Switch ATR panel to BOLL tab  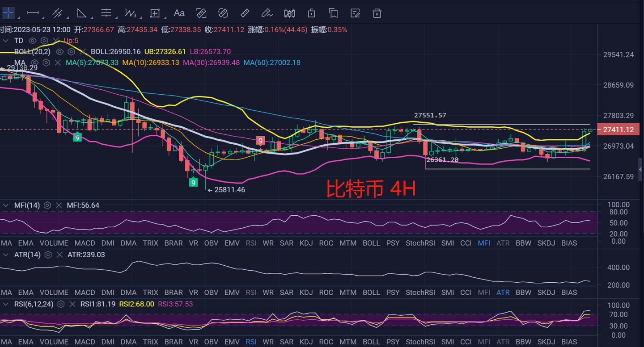371,293
